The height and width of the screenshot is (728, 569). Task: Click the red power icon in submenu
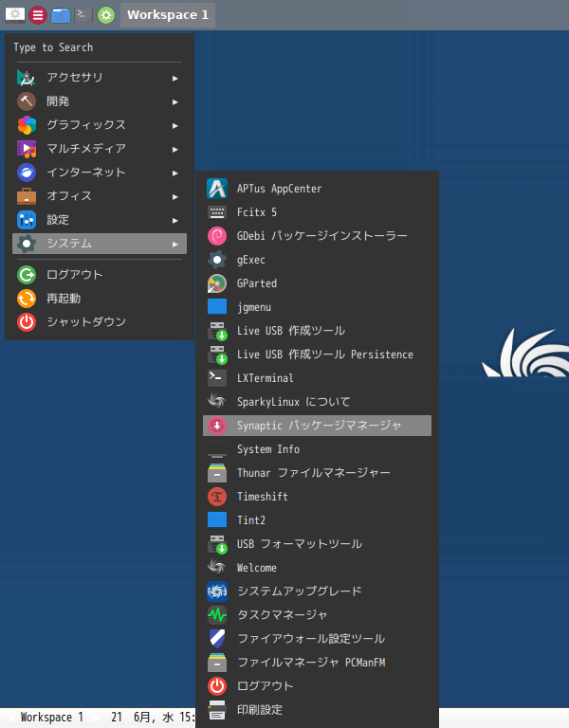217,685
